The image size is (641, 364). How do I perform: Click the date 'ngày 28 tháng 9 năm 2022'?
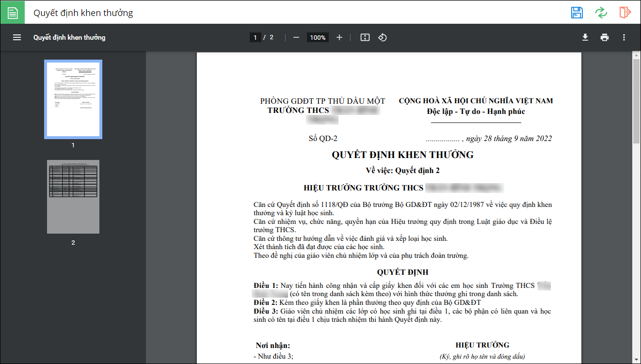point(509,139)
